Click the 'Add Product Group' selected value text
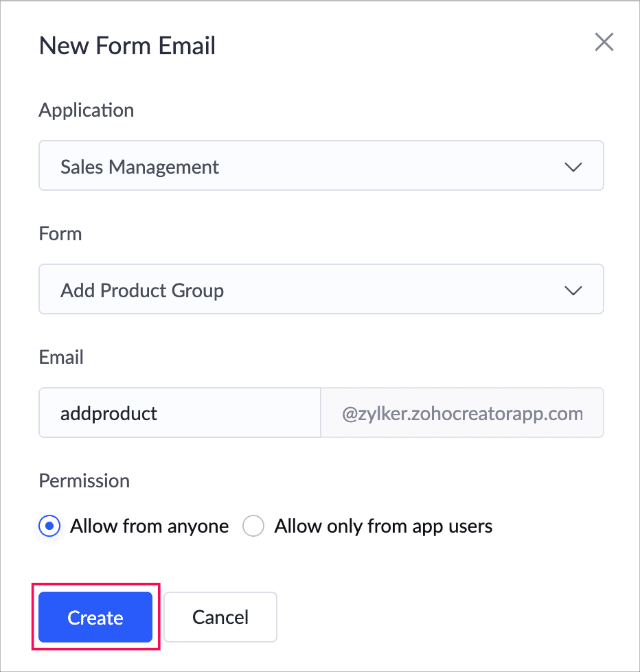This screenshot has width=640, height=672. pyautogui.click(x=142, y=290)
